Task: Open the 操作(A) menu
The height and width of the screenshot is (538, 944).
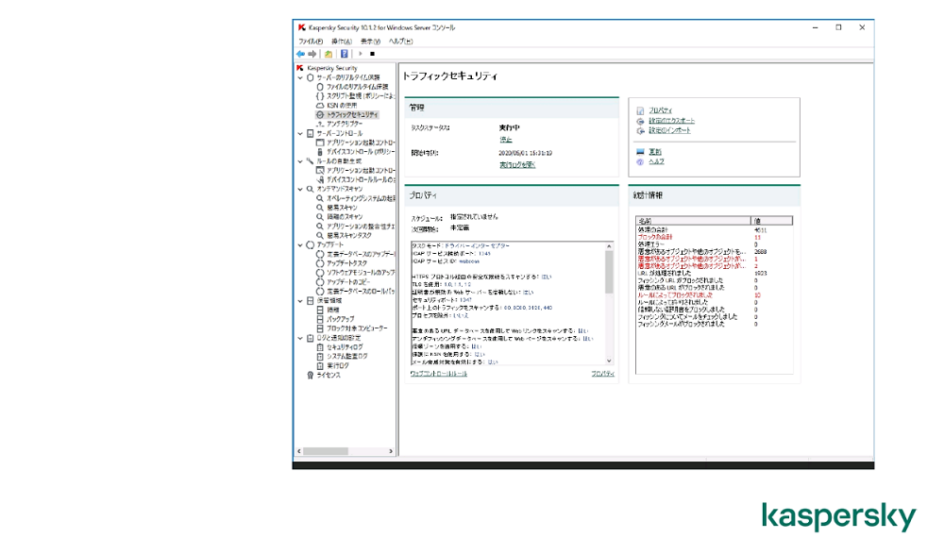Action: [341, 42]
